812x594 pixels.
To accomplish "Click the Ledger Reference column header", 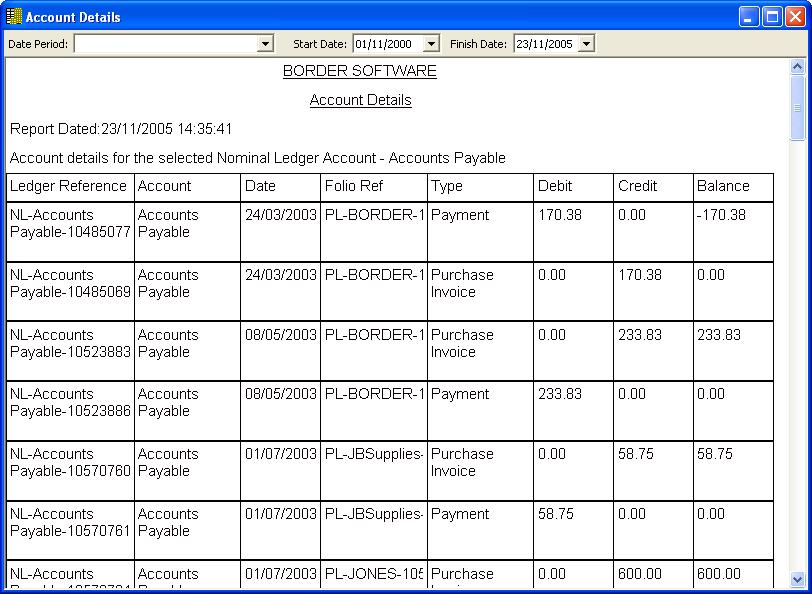I will pyautogui.click(x=68, y=186).
